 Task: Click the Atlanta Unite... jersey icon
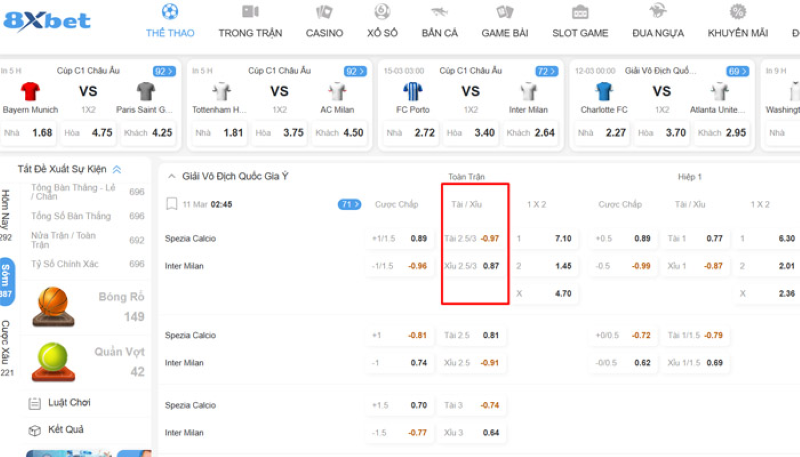[x=719, y=91]
